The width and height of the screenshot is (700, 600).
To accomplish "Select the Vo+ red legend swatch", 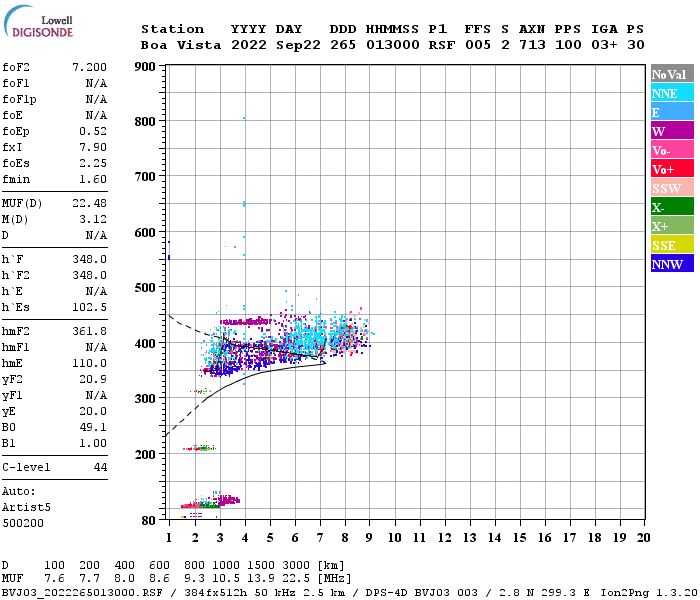I will click(672, 169).
